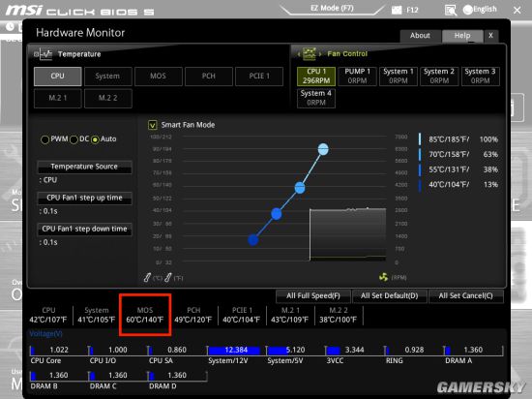Image resolution: width=532 pixels, height=399 pixels.
Task: Select the Auto radio button
Action: [95, 139]
